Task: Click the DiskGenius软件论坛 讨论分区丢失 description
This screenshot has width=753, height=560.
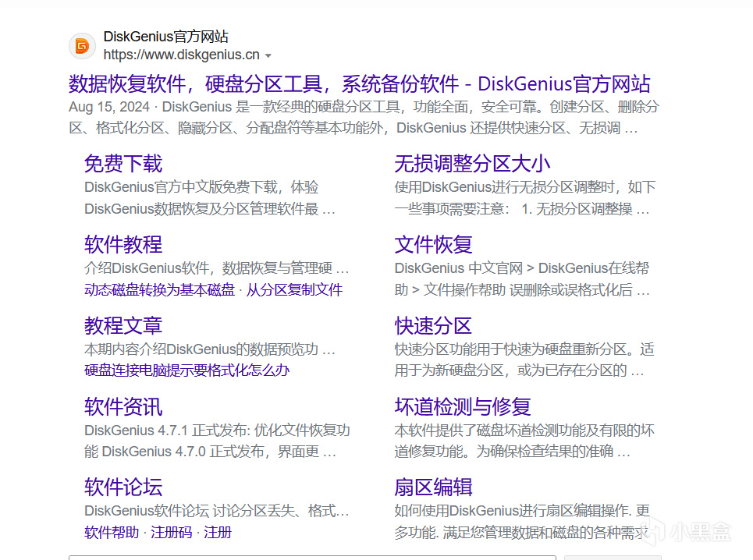Action: pyautogui.click(x=217, y=511)
